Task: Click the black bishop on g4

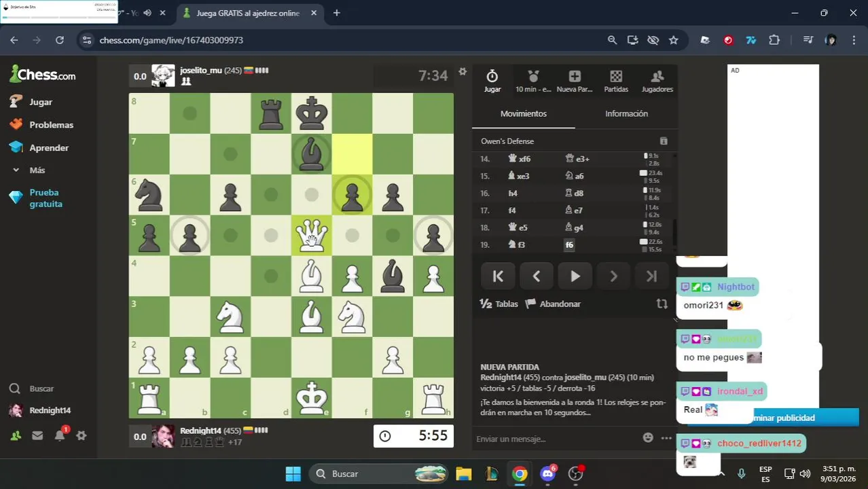Action: (393, 276)
